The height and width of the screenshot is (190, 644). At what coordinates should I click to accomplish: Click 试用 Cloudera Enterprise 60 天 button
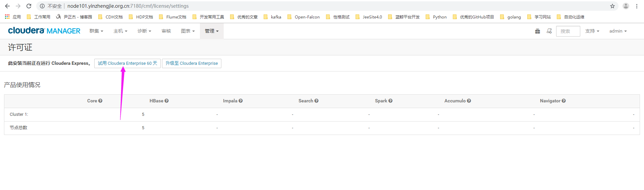tap(127, 63)
